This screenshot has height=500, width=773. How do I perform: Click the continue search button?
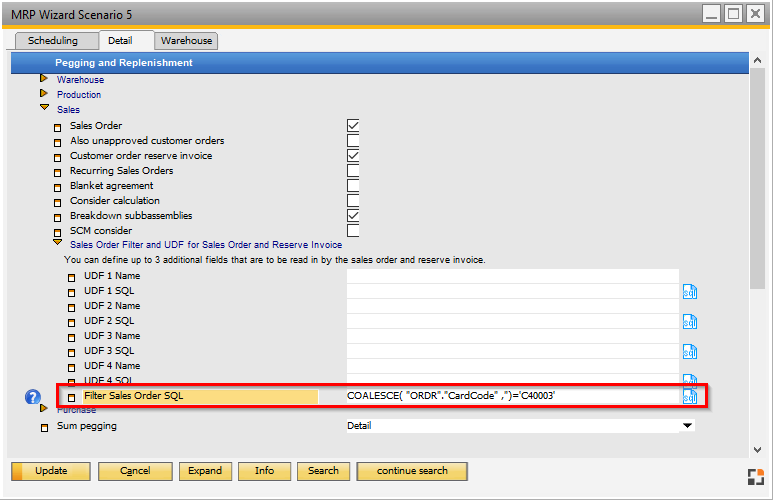(412, 471)
